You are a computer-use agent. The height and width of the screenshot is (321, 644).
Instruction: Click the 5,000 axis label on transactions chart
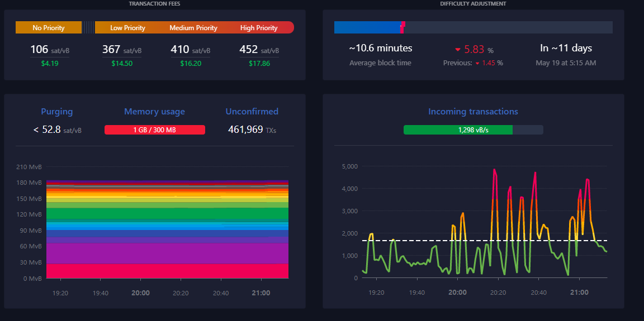[349, 166]
